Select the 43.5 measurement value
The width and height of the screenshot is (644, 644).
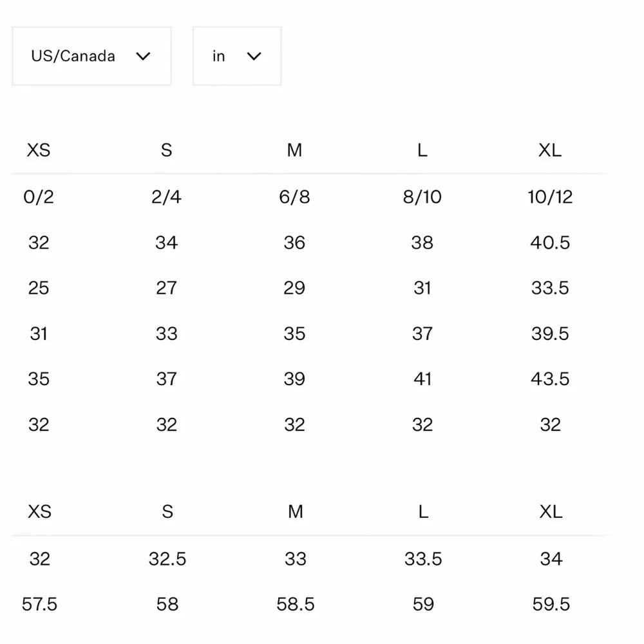click(x=550, y=379)
